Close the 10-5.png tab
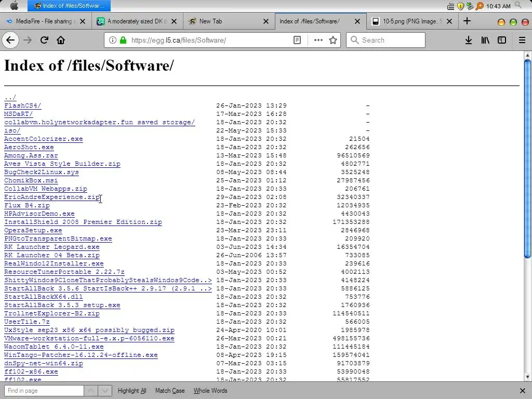532x399 pixels. point(449,21)
